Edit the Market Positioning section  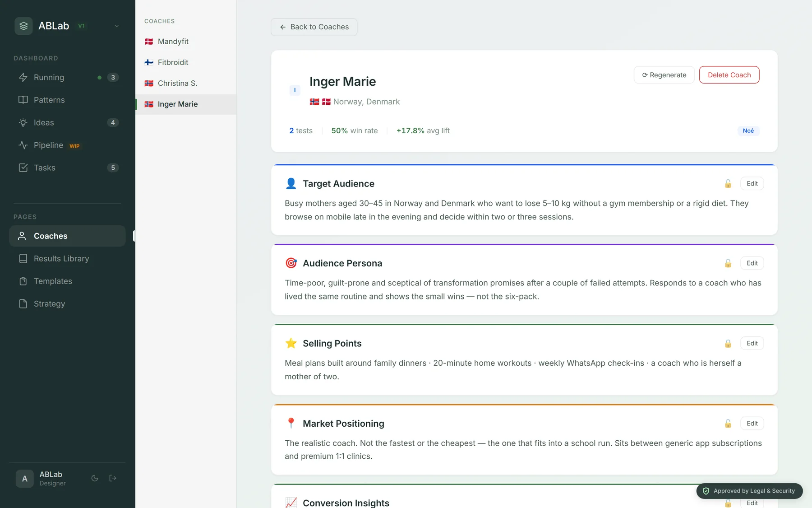(752, 423)
